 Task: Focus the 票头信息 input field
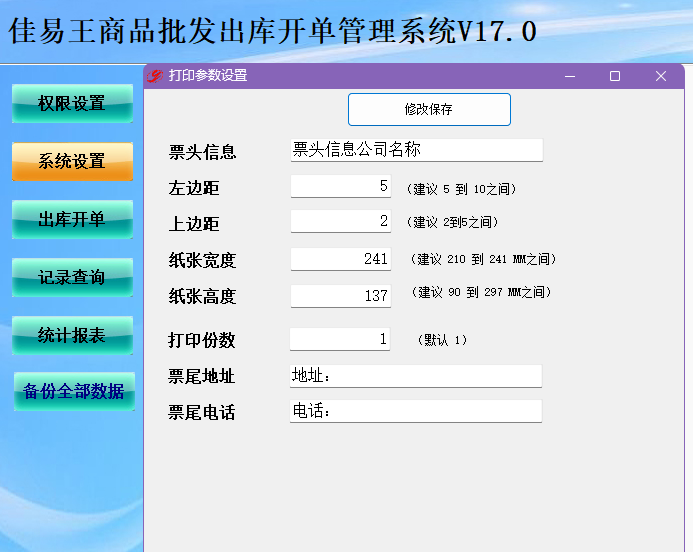pyautogui.click(x=416, y=150)
